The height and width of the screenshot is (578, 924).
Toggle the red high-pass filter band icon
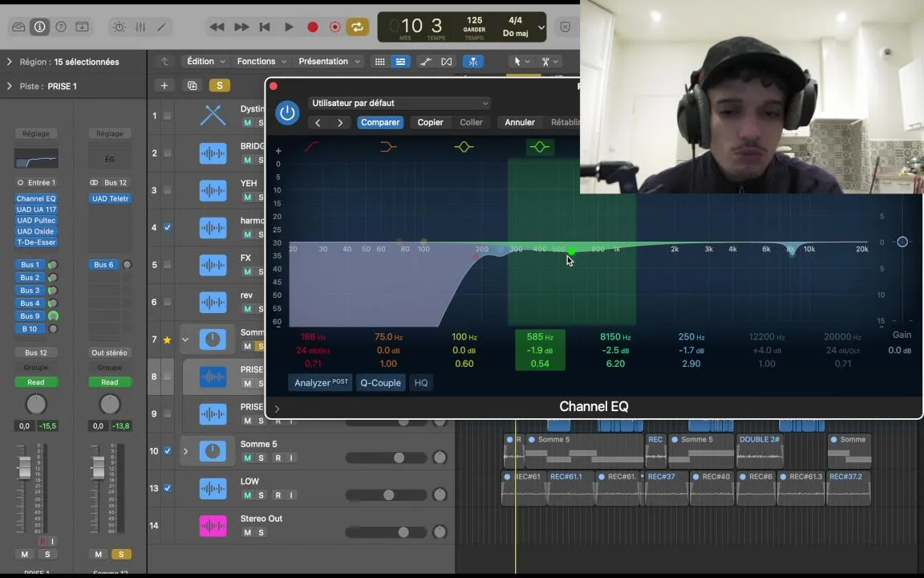(312, 146)
